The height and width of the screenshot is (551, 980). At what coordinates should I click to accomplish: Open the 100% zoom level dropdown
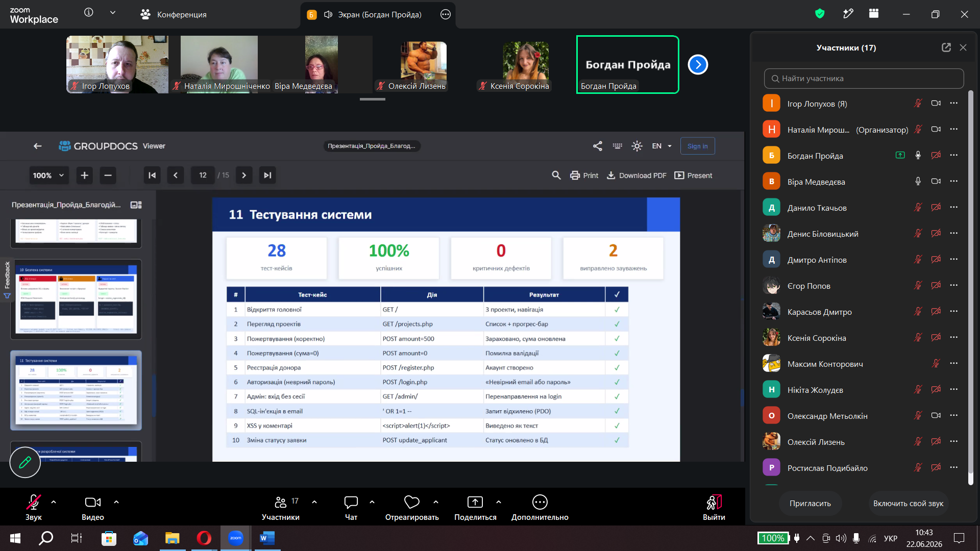pyautogui.click(x=48, y=176)
